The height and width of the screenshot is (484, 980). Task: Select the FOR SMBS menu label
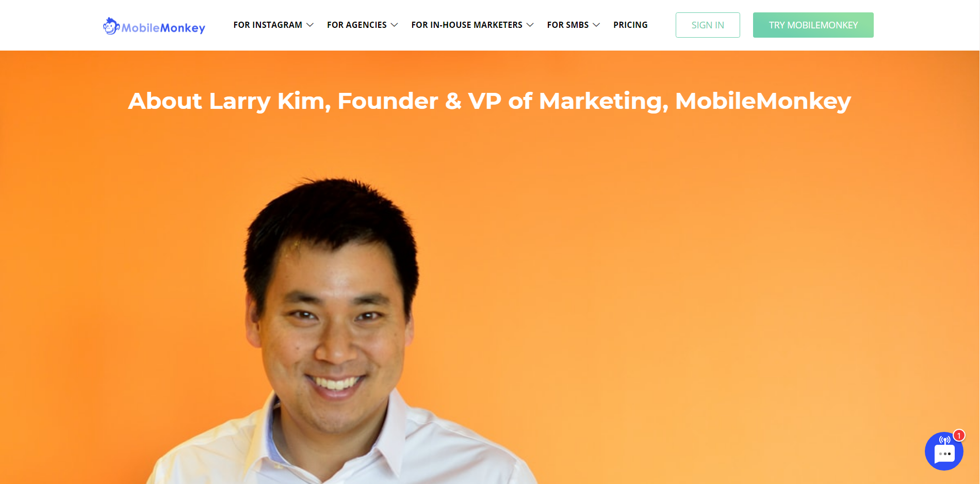pyautogui.click(x=568, y=25)
